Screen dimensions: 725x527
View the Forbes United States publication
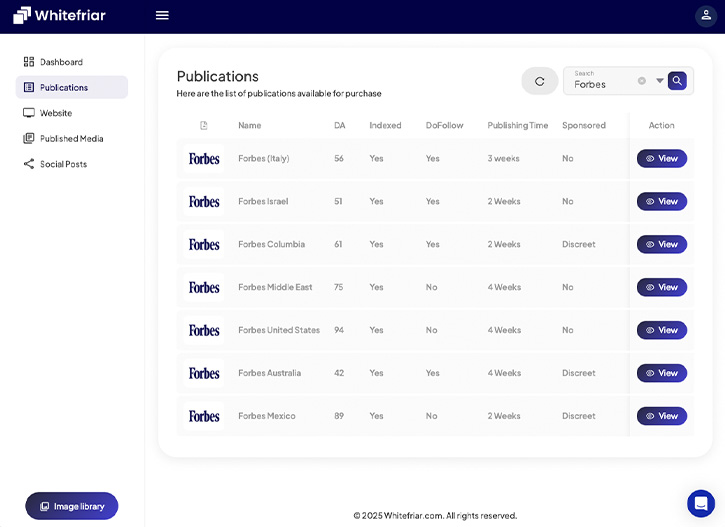[x=661, y=330]
